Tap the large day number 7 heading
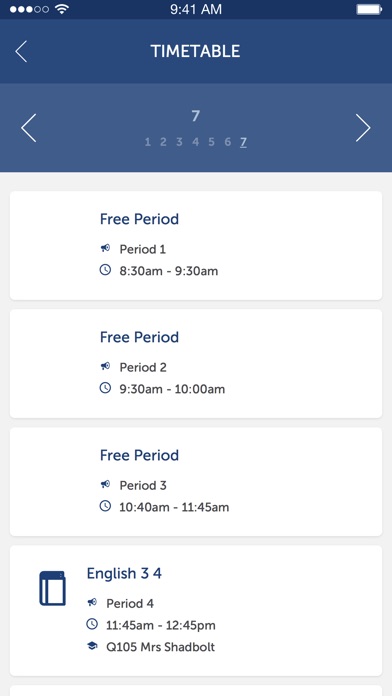 [x=195, y=116]
